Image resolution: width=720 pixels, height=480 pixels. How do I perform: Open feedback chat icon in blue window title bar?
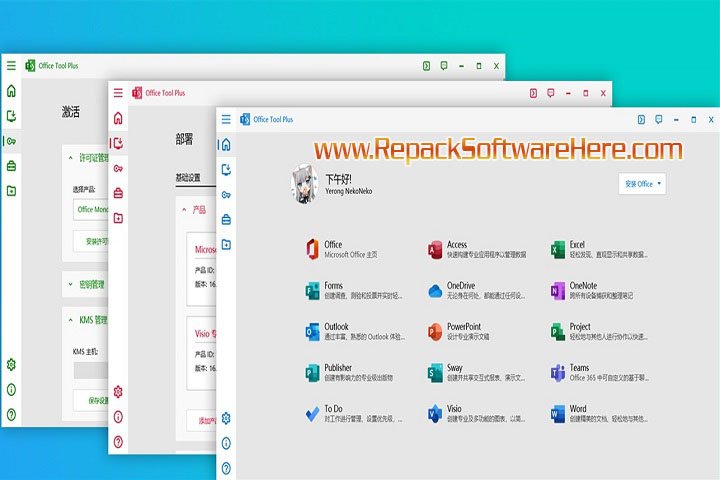[x=658, y=119]
